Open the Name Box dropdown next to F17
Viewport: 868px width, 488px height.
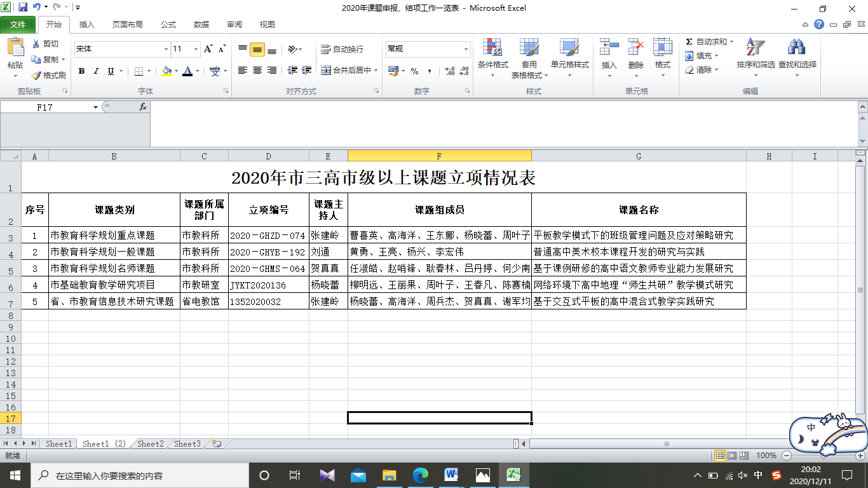pyautogui.click(x=95, y=107)
